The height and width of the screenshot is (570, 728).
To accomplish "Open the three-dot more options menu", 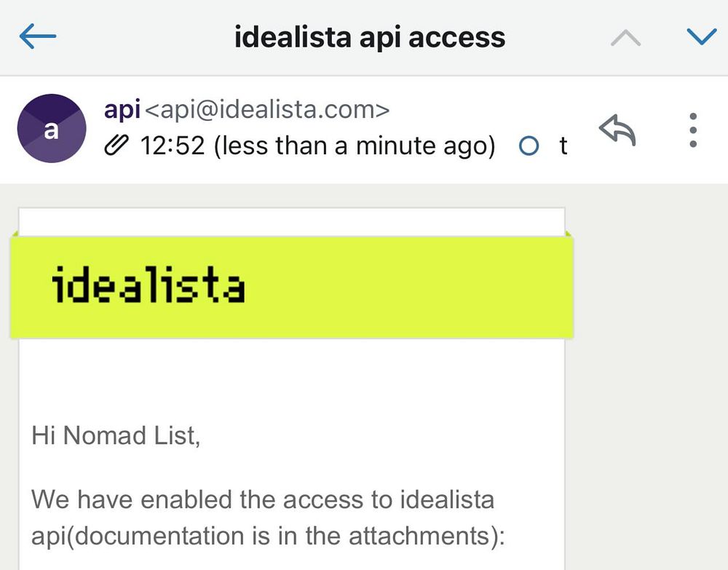I will 693,131.
